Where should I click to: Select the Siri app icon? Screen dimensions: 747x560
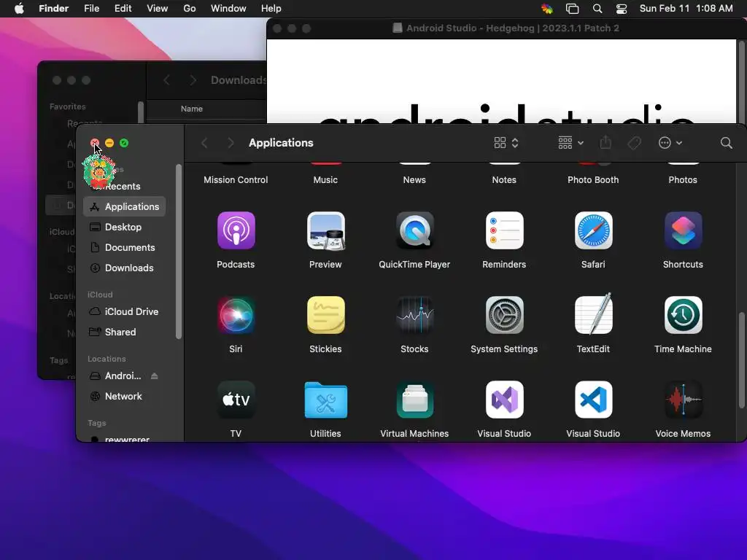[x=236, y=315]
